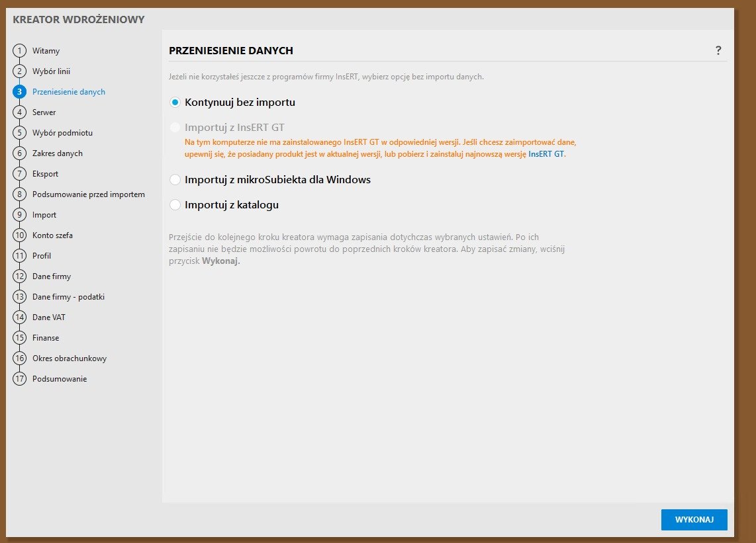Click step 11 circle icon for Profil
The width and height of the screenshot is (756, 543).
(20, 256)
